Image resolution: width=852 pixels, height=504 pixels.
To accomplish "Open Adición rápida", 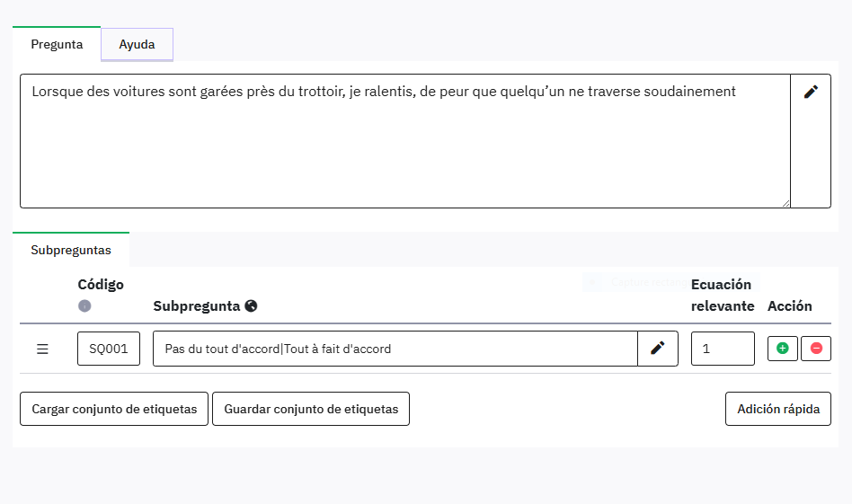I will click(x=778, y=409).
